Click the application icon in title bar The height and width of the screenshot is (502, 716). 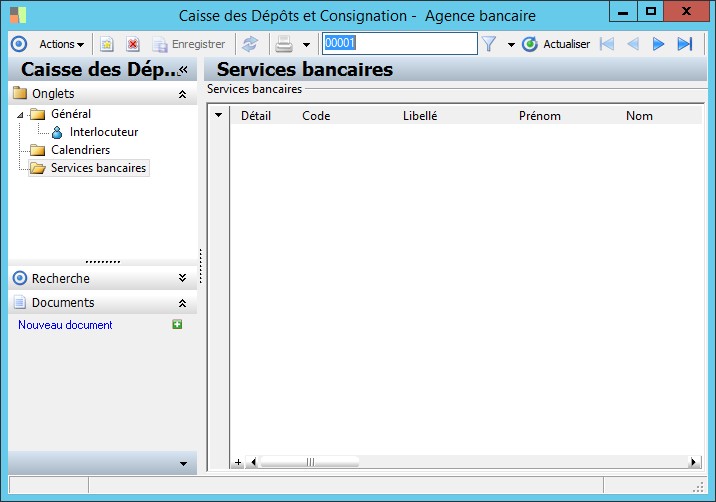[18, 15]
